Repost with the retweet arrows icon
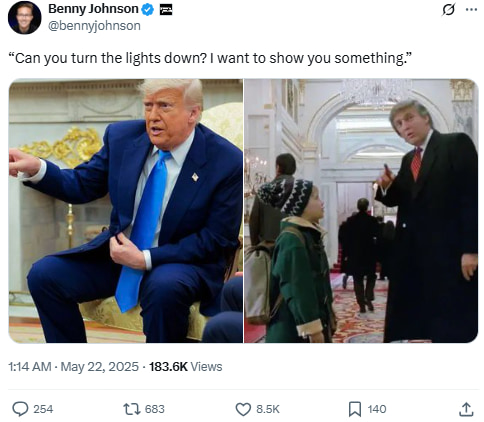The height and width of the screenshot is (422, 484). [132, 409]
